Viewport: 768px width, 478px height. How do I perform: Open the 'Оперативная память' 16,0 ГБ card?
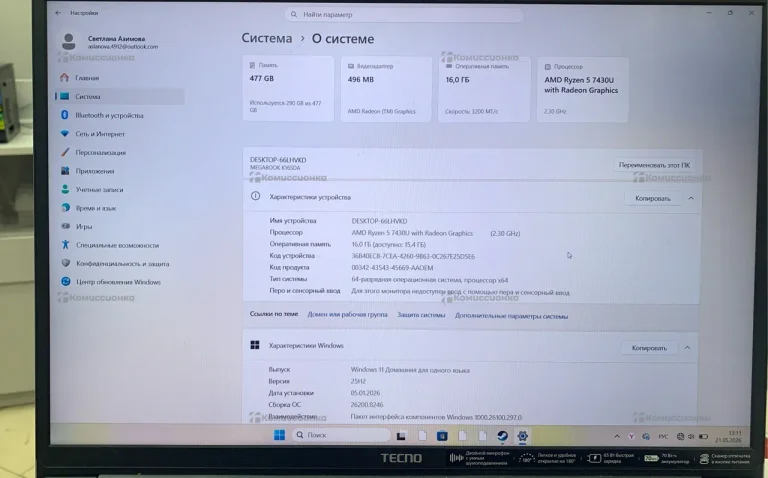[484, 89]
